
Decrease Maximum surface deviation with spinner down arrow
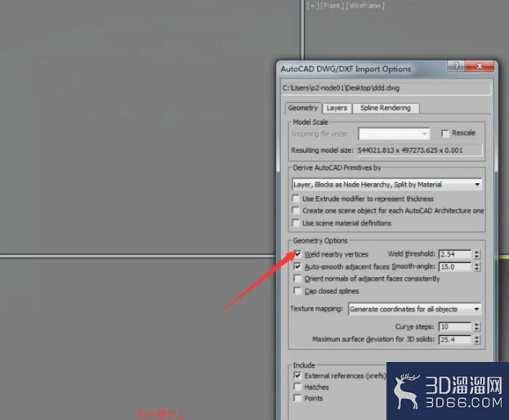coord(476,342)
